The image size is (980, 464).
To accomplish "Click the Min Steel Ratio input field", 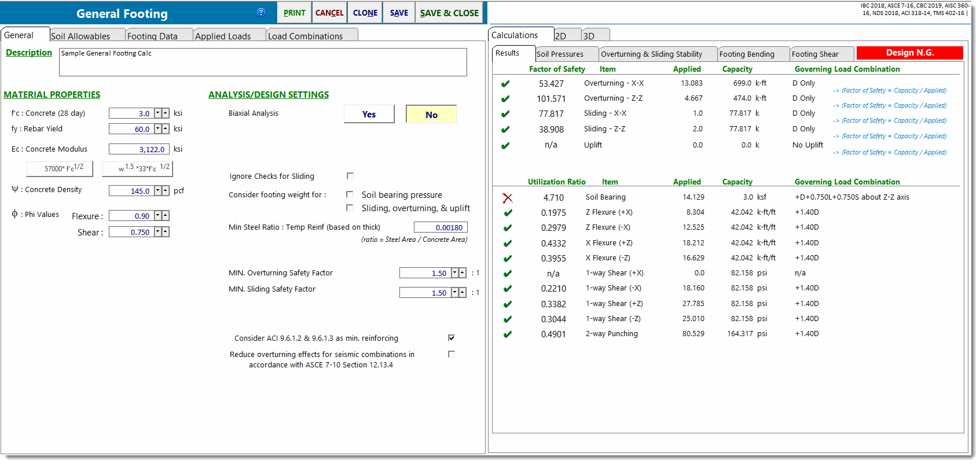I will 441,227.
